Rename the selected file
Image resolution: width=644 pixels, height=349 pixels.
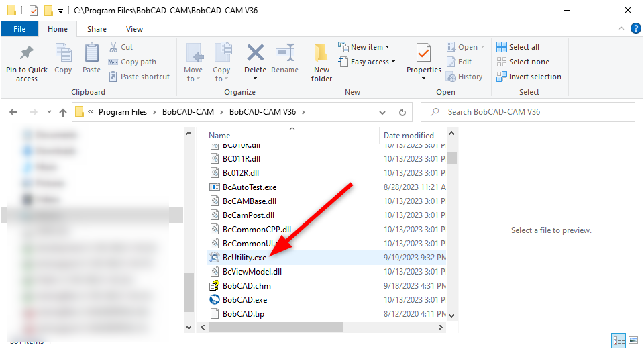tap(284, 59)
